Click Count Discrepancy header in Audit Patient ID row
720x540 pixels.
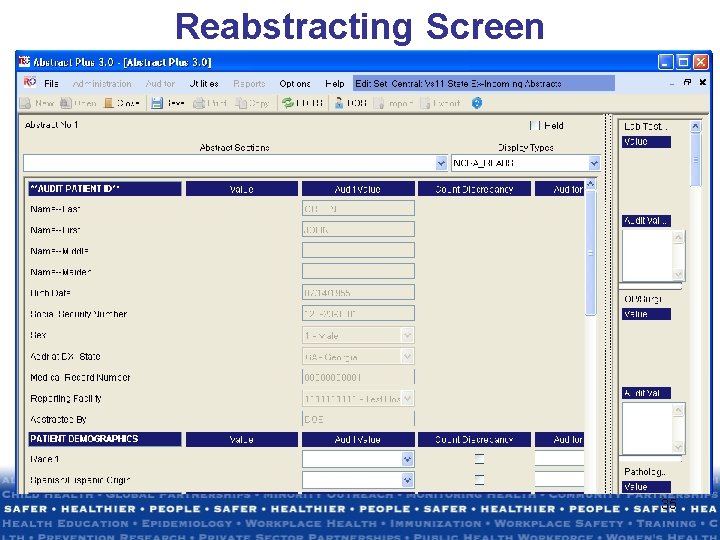(474, 189)
